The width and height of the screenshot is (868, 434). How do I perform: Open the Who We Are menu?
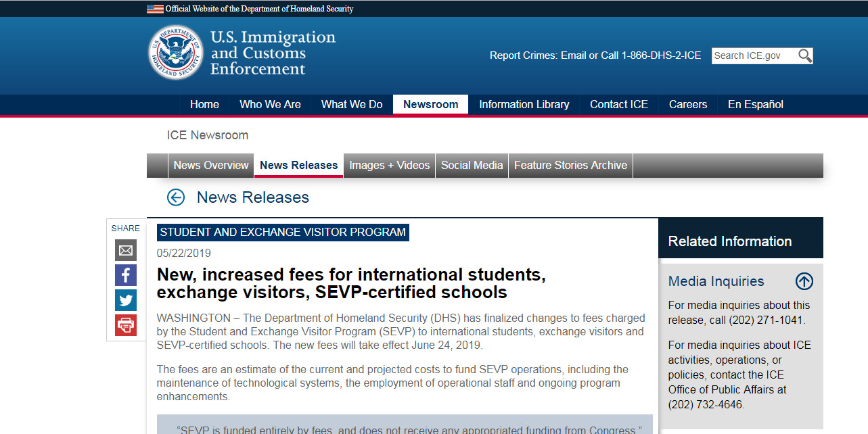(270, 105)
